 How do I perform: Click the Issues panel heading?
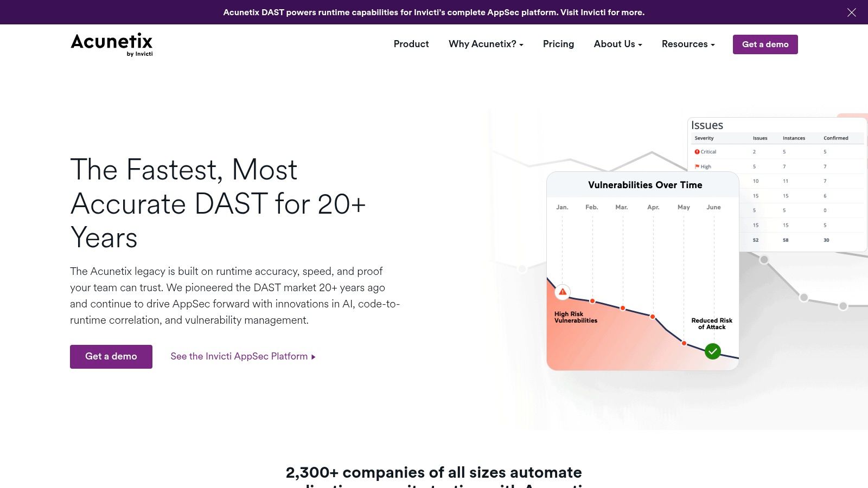click(707, 125)
